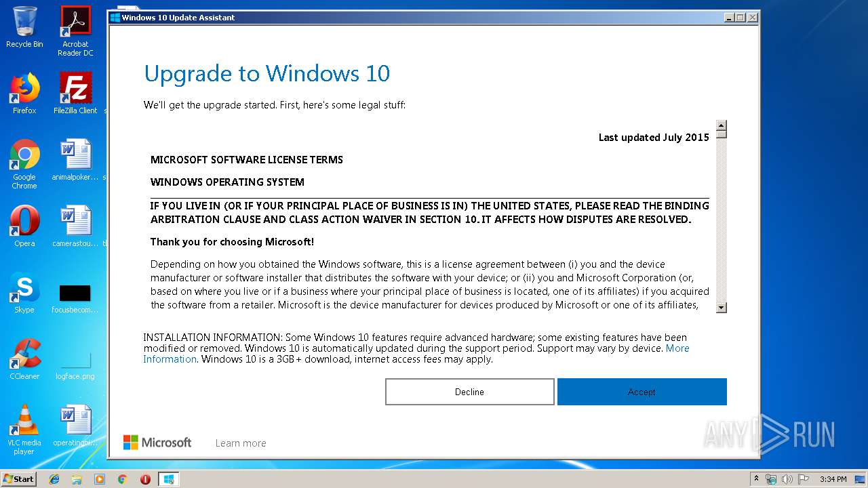Viewport: 868px width, 488px height.
Task: Show hidden tray icons arrow
Action: pos(756,479)
